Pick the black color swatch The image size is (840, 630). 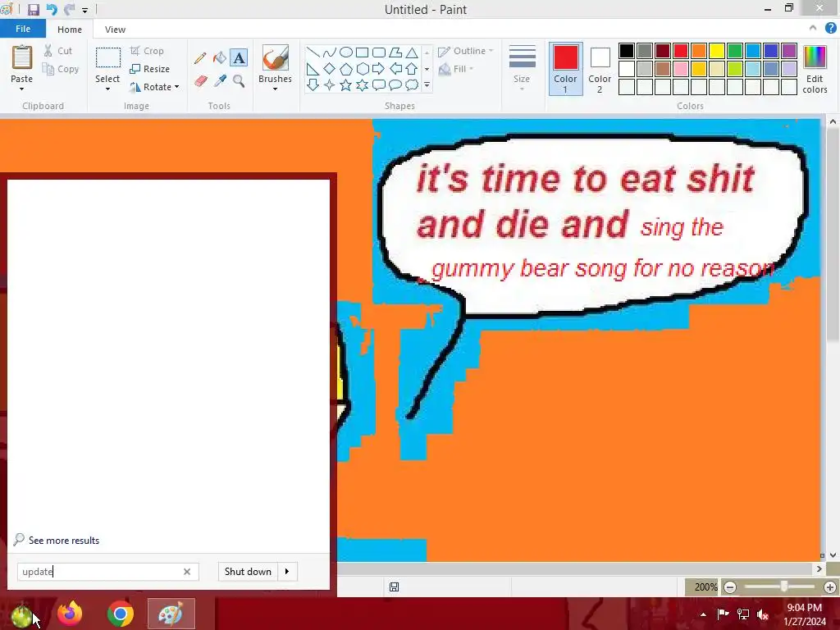[627, 51]
